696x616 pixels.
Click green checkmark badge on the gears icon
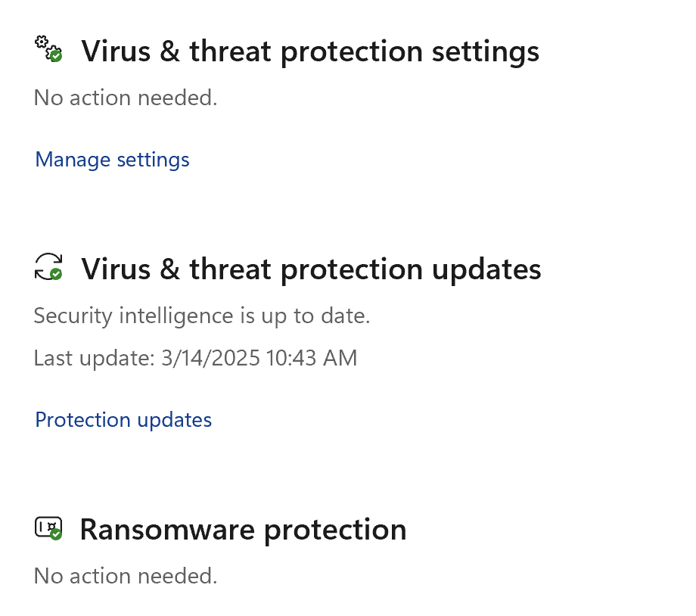click(x=56, y=56)
